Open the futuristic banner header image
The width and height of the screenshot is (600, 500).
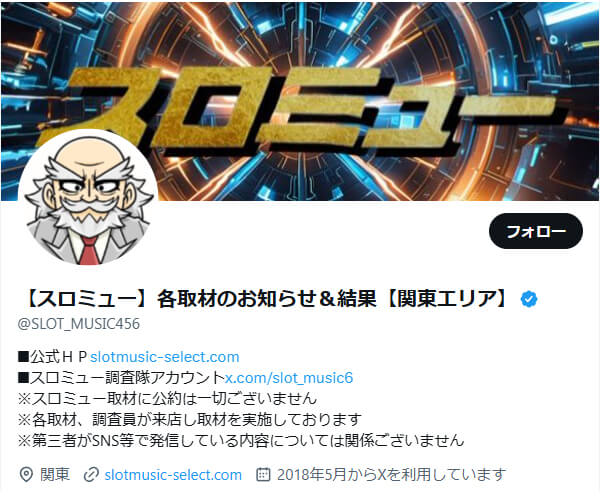coord(300,101)
